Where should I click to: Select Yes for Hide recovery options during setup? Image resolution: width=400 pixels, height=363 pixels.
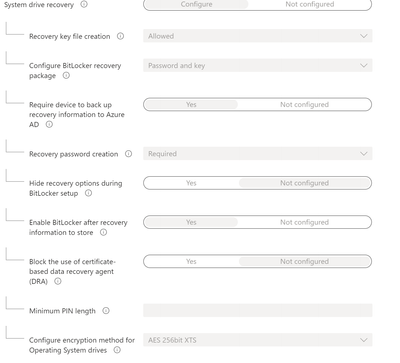click(191, 183)
